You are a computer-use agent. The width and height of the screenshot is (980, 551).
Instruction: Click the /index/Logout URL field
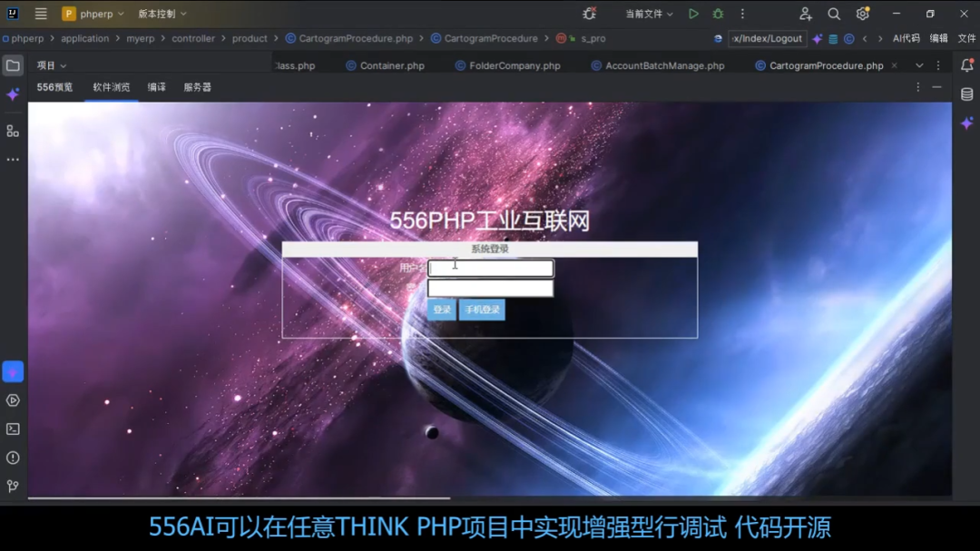click(x=767, y=38)
